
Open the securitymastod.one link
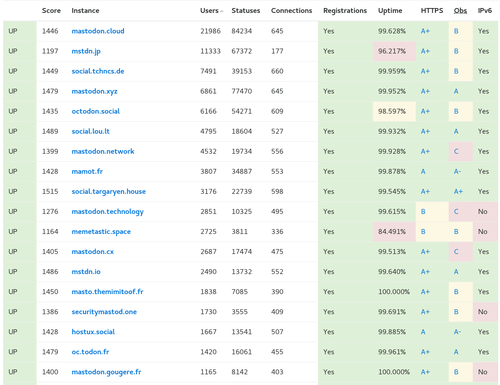(104, 312)
